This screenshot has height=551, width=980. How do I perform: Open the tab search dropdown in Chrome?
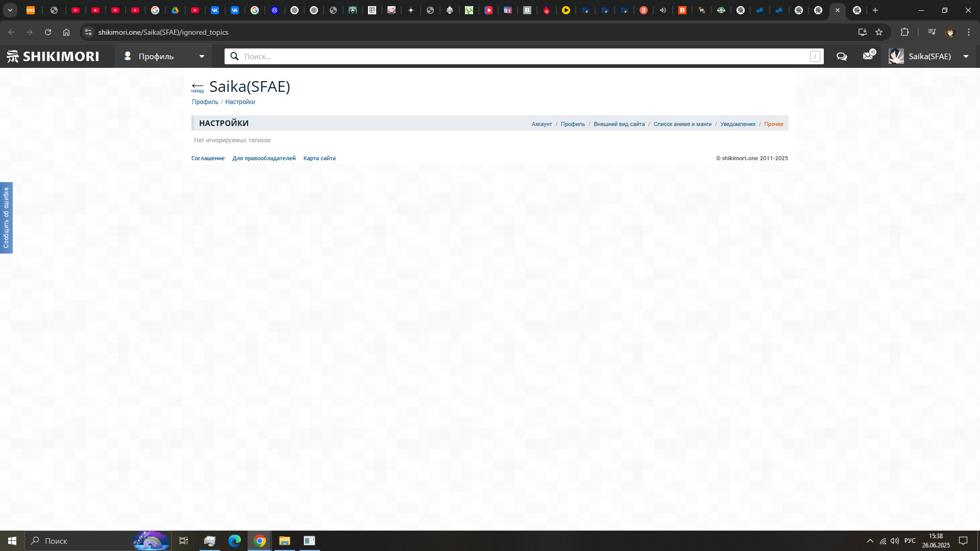[x=10, y=10]
